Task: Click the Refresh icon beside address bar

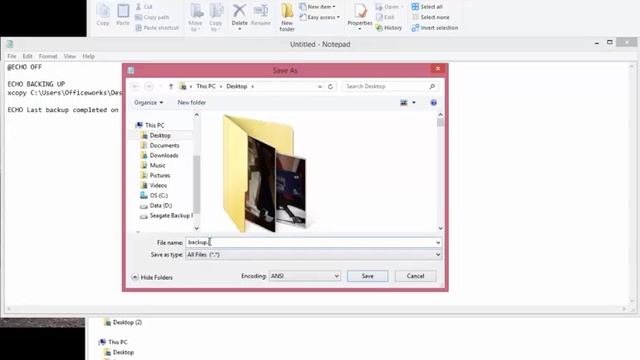Action: (x=330, y=87)
